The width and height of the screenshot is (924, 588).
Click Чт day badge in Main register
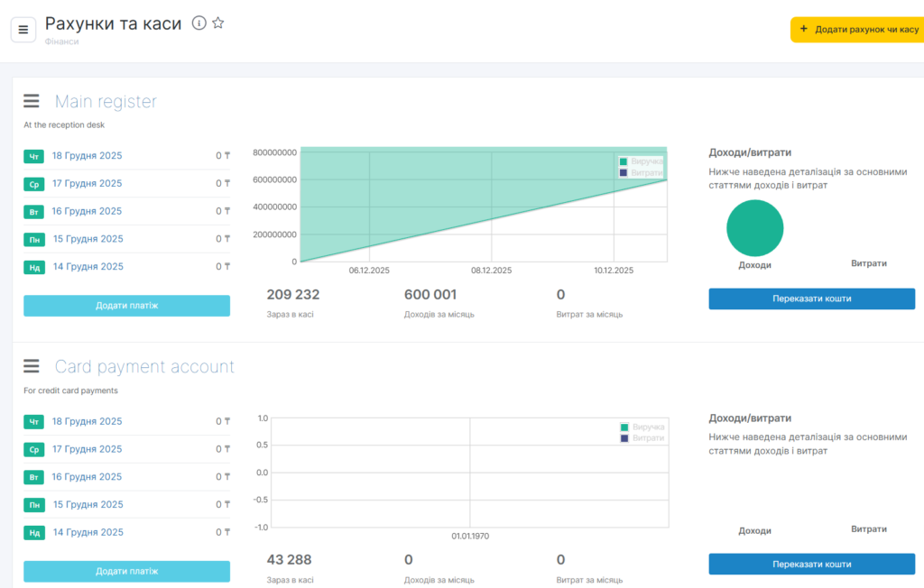[34, 156]
